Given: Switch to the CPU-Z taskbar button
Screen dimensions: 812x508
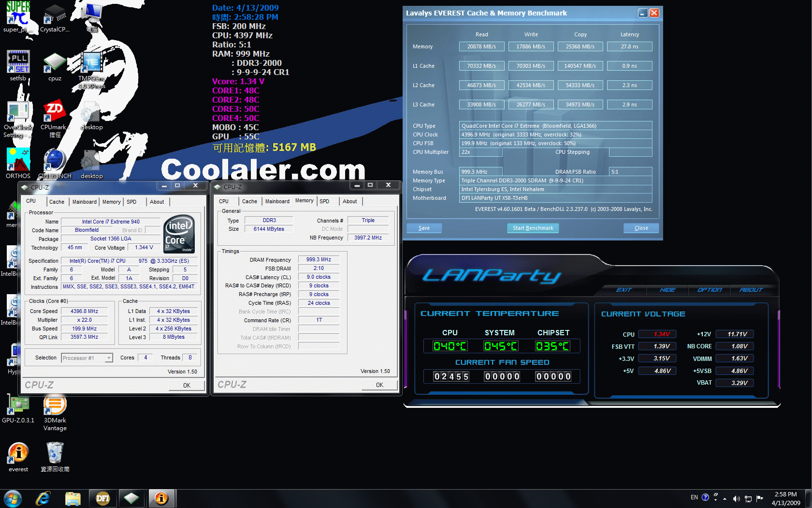Looking at the screenshot, I should [x=131, y=498].
